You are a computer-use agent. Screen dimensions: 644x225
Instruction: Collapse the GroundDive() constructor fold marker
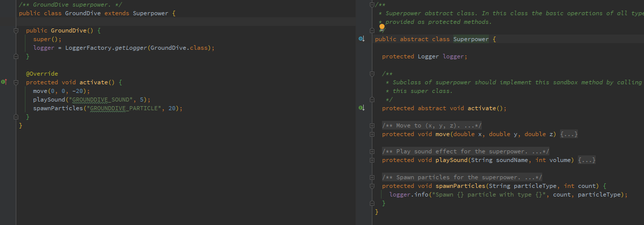pyautogui.click(x=16, y=30)
